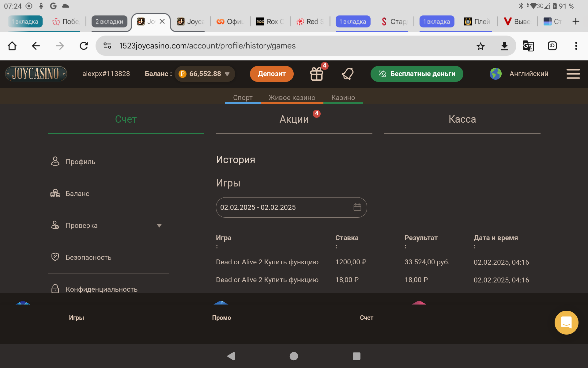Image resolution: width=588 pixels, height=368 pixels.
Task: Expand the balance amount dropdown
Action: tap(227, 74)
